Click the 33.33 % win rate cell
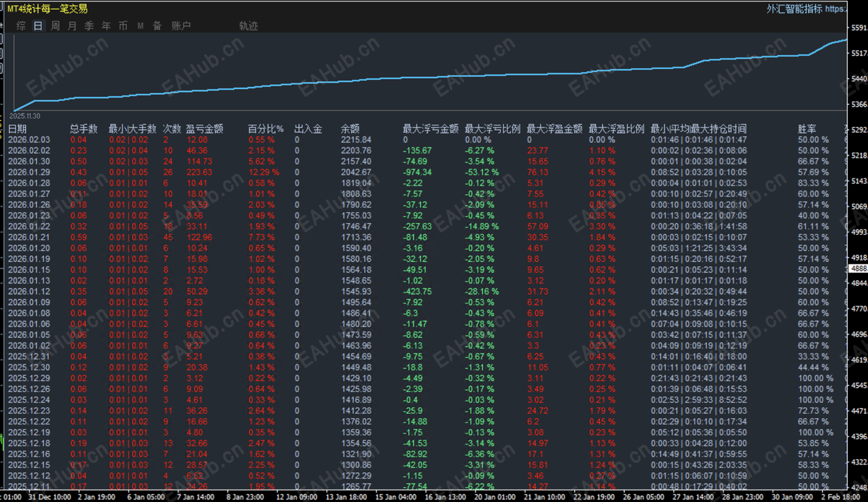 coord(813,356)
